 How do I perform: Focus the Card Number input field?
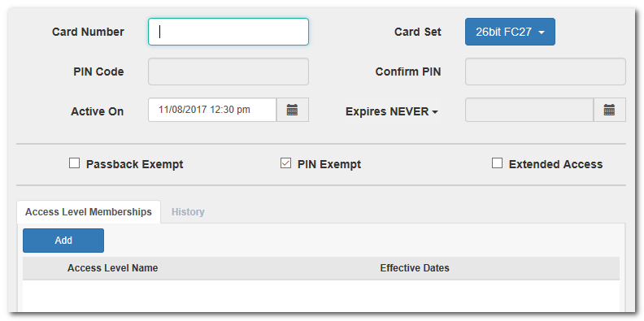tap(228, 32)
